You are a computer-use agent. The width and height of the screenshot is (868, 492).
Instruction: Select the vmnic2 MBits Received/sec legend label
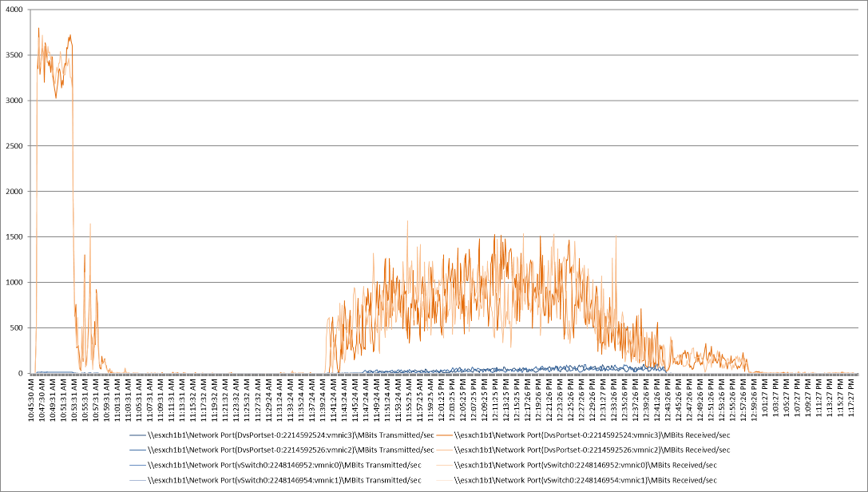[x=592, y=450]
